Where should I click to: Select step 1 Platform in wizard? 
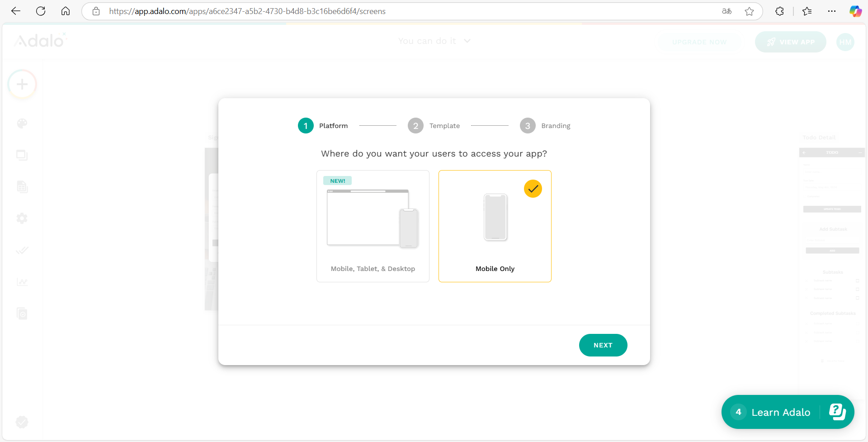click(x=323, y=126)
